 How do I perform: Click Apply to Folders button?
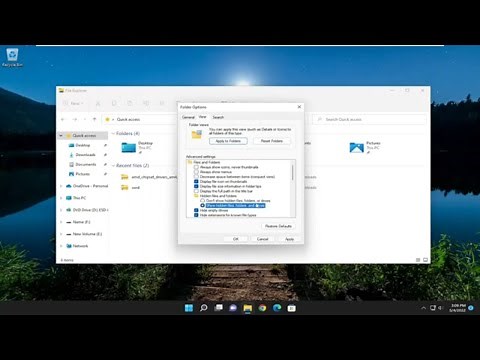pyautogui.click(x=228, y=141)
